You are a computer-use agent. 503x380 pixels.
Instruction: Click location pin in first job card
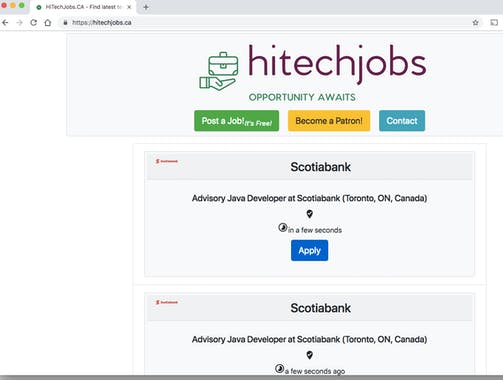tap(310, 214)
